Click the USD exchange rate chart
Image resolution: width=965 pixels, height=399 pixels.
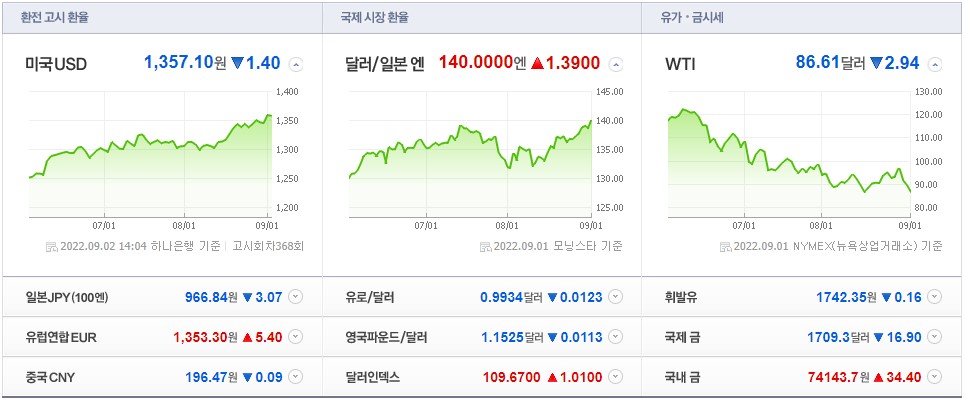[x=150, y=154]
